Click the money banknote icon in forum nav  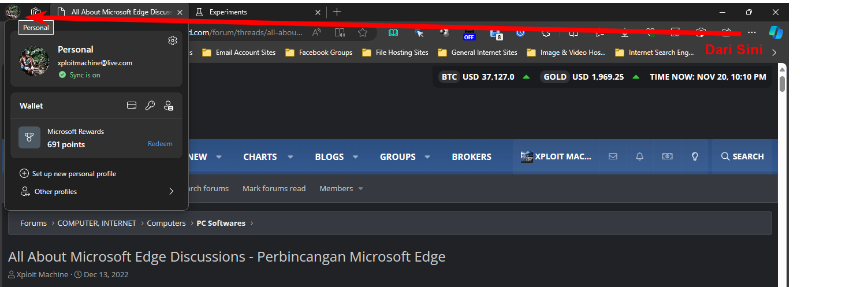667,156
